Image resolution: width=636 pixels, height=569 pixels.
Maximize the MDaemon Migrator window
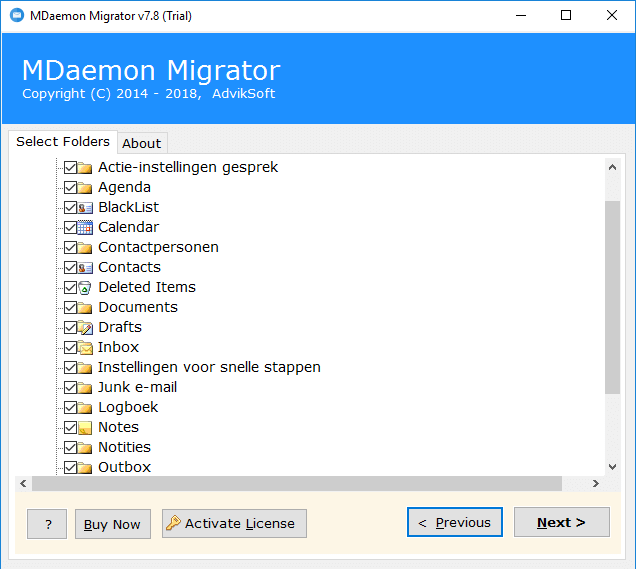[x=566, y=16]
